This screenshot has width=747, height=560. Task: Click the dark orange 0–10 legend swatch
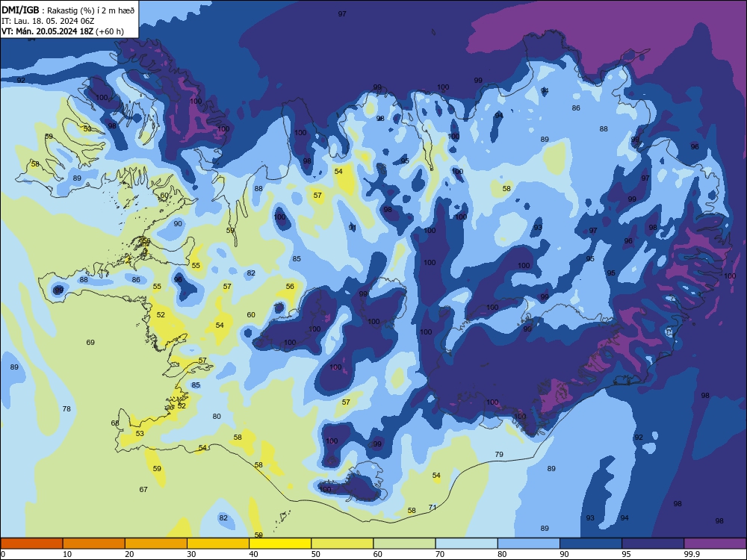(x=31, y=544)
